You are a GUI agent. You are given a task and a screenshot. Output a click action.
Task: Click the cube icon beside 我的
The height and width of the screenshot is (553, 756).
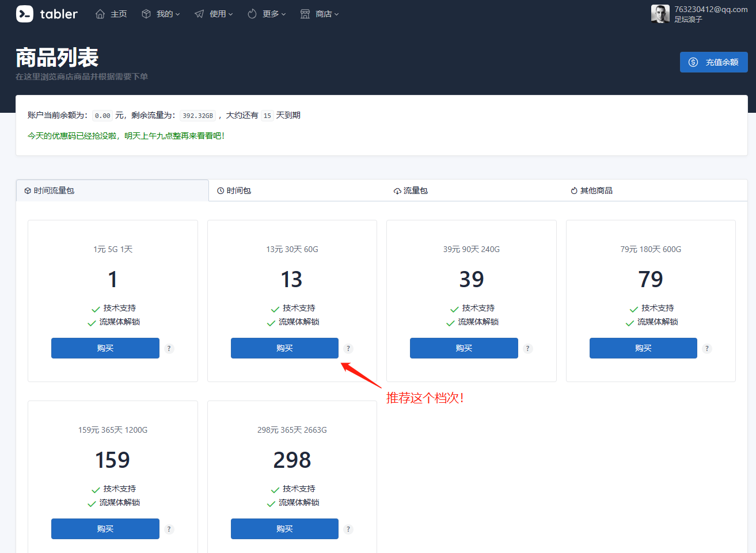pyautogui.click(x=146, y=14)
